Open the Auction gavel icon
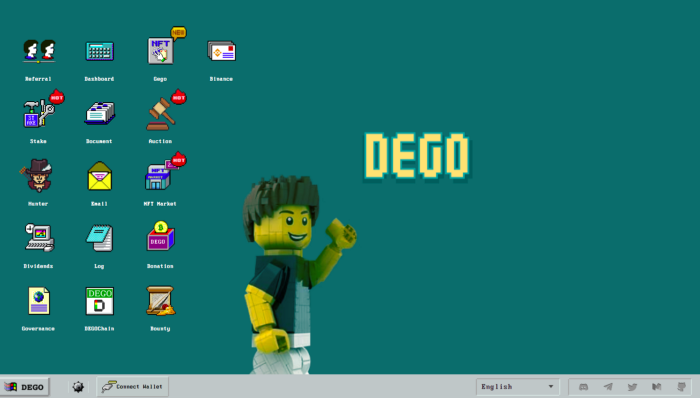The image size is (700, 398). (161, 114)
